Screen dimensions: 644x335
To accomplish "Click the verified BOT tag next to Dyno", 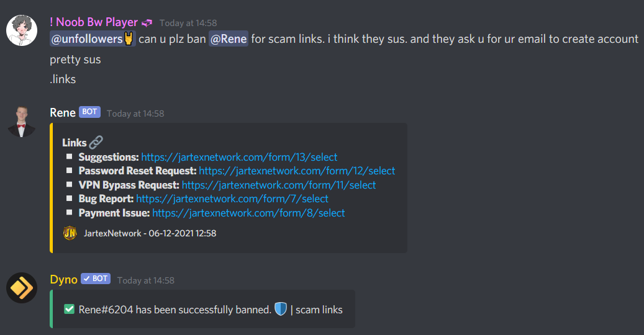I will 96,279.
